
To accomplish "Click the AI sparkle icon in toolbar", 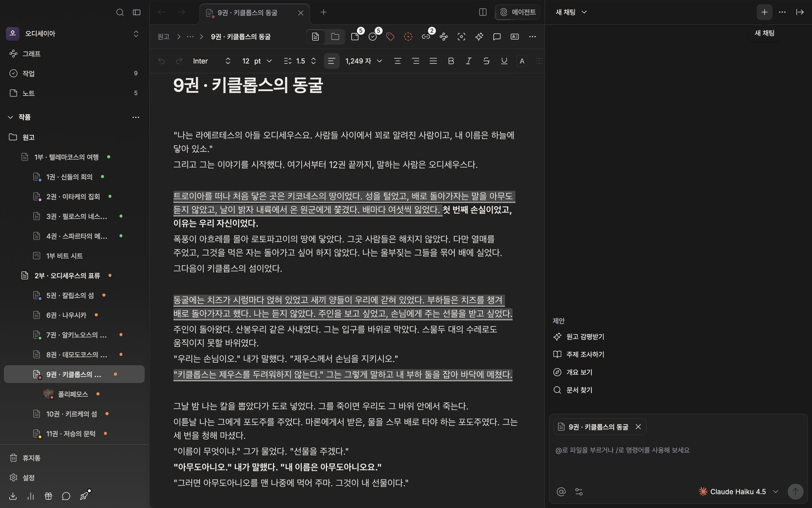I will click(479, 37).
